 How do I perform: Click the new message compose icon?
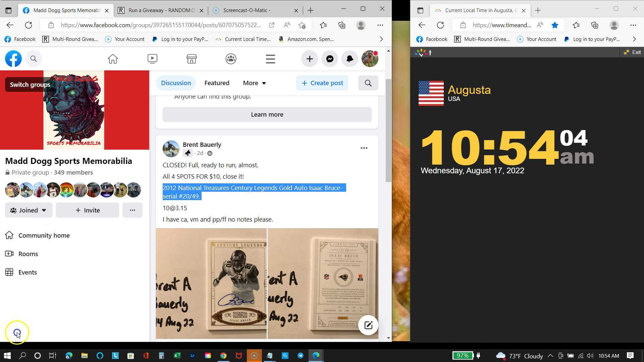point(368,325)
